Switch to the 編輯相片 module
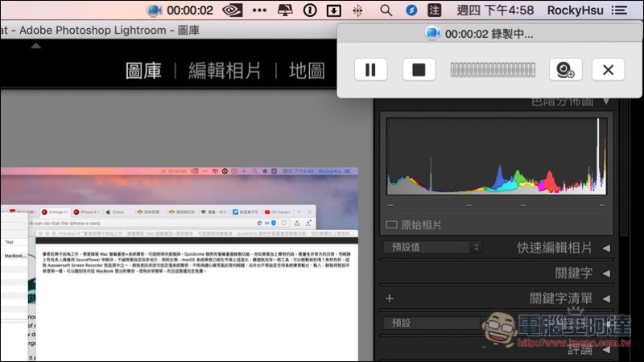Screen dimensions: 644x362 225,71
